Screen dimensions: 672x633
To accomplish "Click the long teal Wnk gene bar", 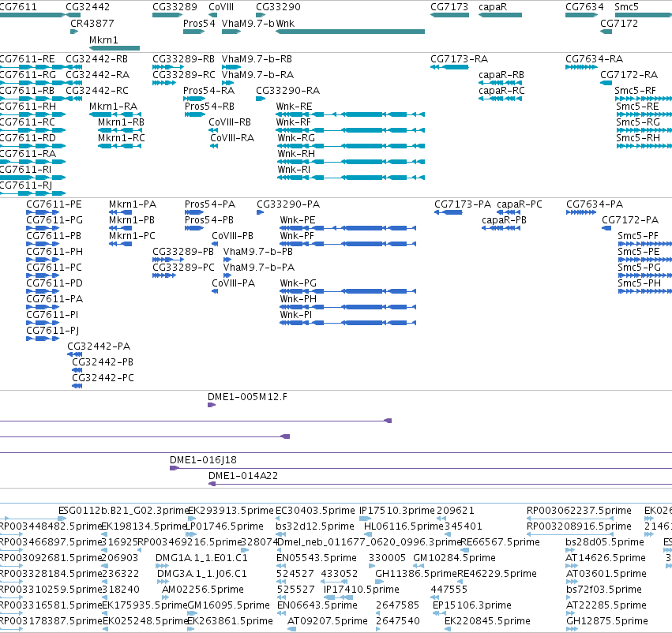I will [x=350, y=32].
